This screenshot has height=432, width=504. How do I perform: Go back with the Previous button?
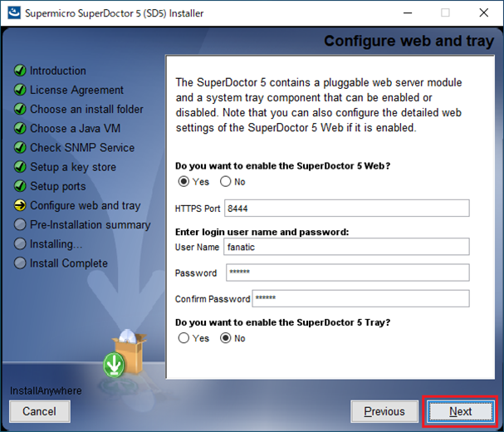click(x=384, y=411)
